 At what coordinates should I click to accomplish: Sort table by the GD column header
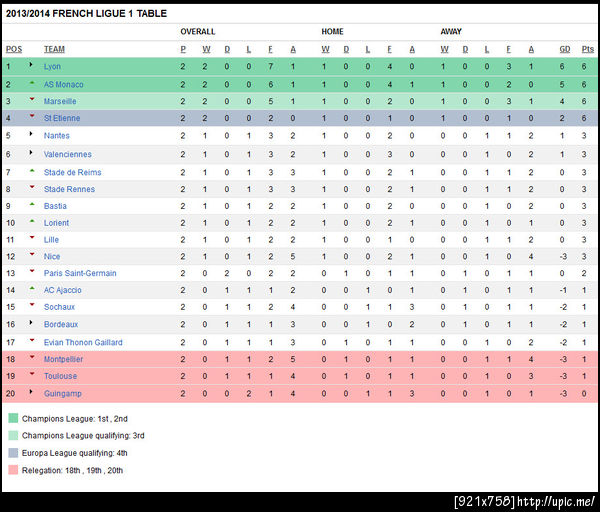(x=565, y=49)
